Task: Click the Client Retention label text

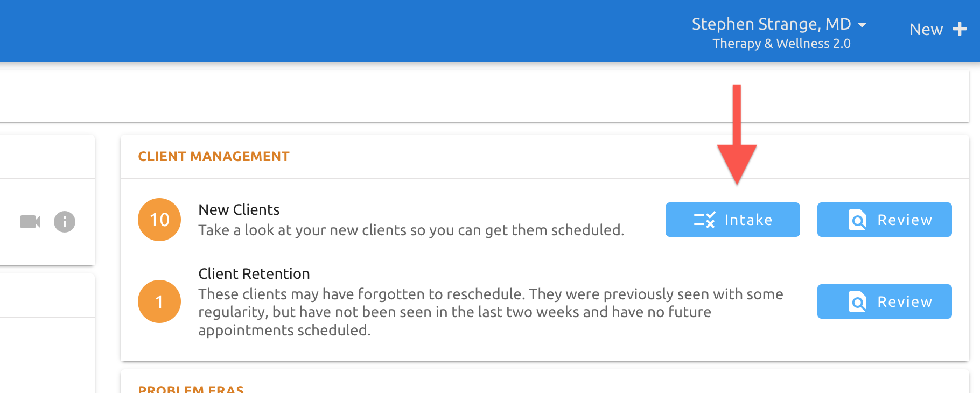Action: pos(254,273)
